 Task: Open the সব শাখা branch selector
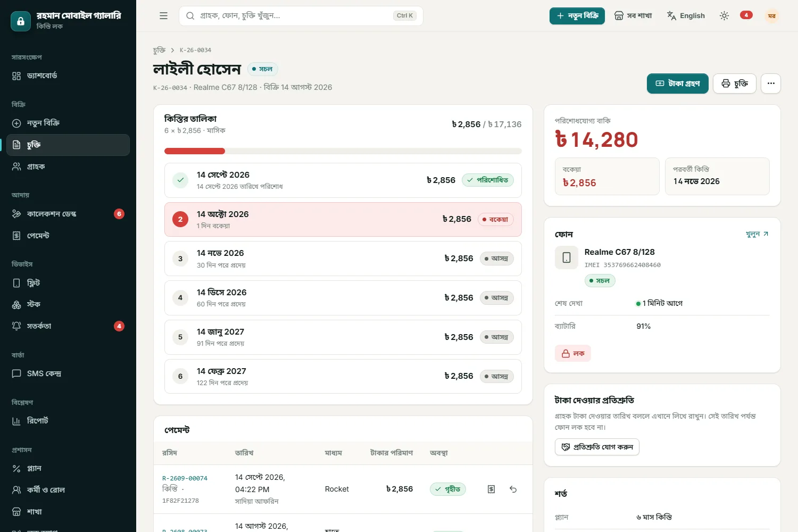(x=633, y=16)
